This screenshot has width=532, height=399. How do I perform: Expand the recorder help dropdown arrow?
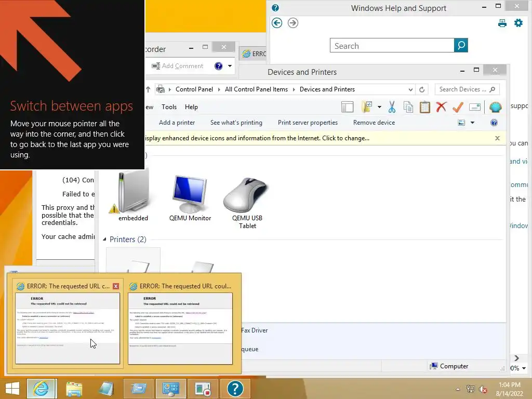coord(230,66)
